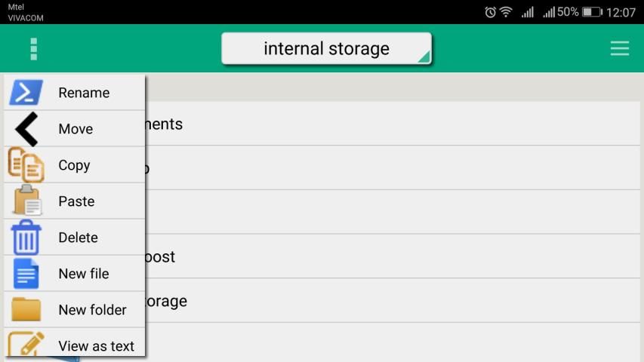Image resolution: width=644 pixels, height=362 pixels.
Task: Click the New file document icon
Action: pos(26,273)
